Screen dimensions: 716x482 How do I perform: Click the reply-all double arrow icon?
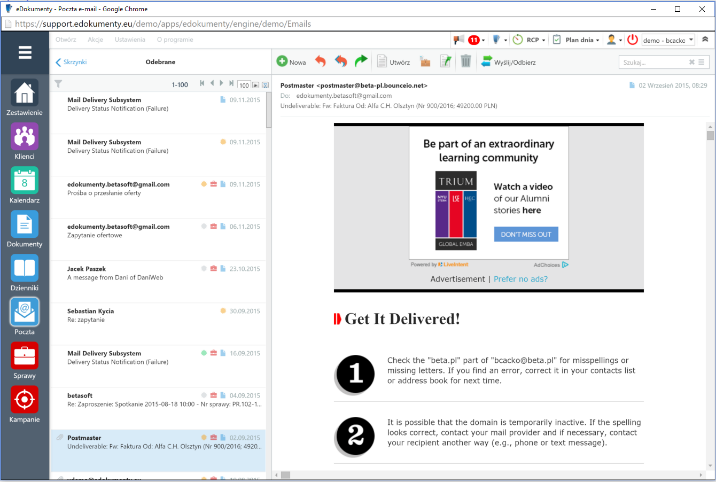point(341,62)
